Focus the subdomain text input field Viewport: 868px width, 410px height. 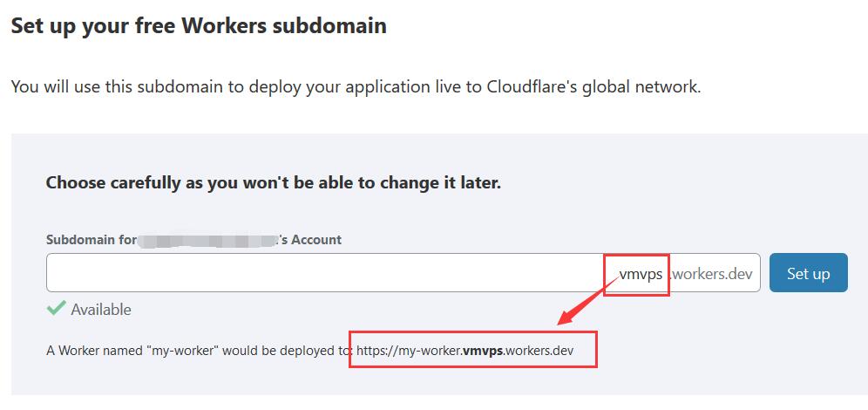403,272
